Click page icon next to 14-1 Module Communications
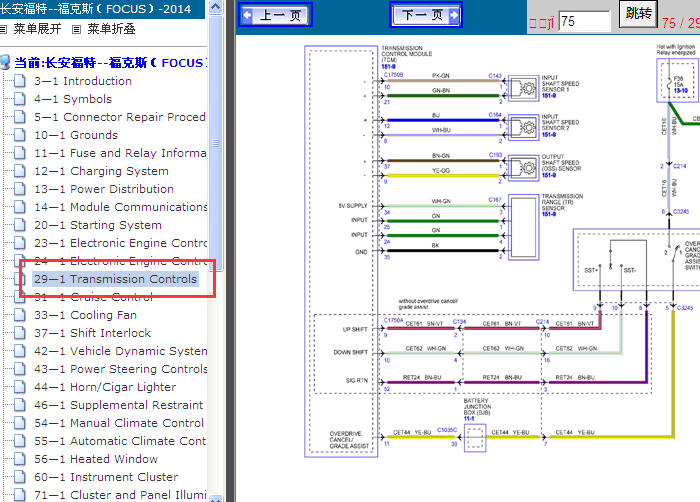The height and width of the screenshot is (502, 700). click(x=20, y=207)
